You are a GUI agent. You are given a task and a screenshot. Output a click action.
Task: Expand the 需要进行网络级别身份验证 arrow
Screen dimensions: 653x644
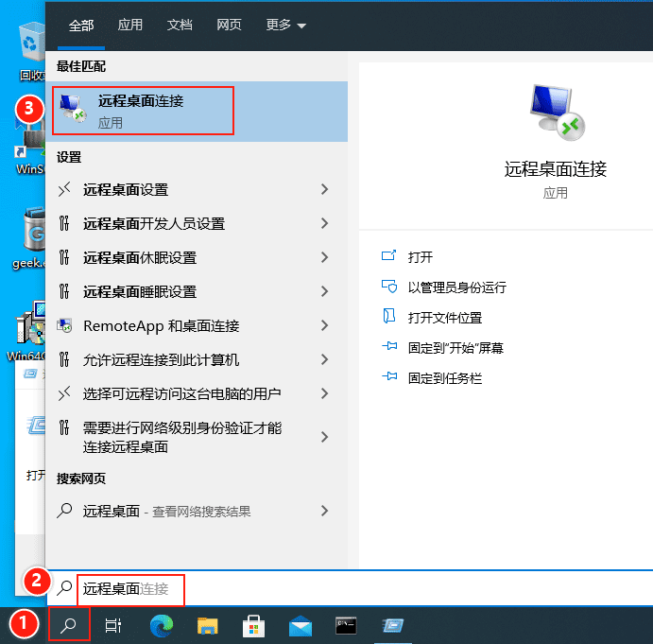(x=325, y=437)
